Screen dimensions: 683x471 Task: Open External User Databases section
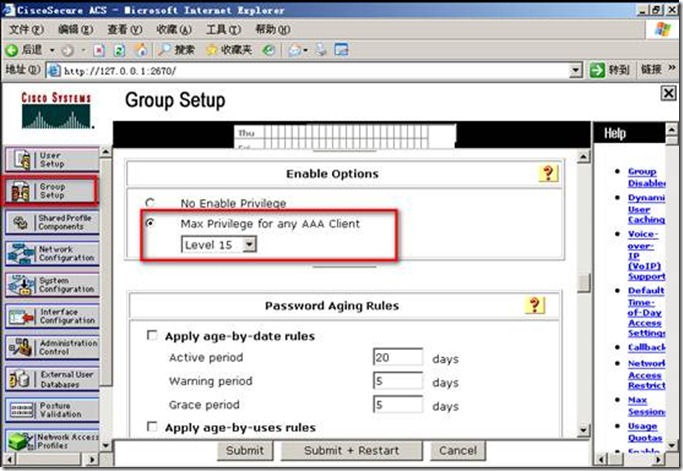click(52, 379)
